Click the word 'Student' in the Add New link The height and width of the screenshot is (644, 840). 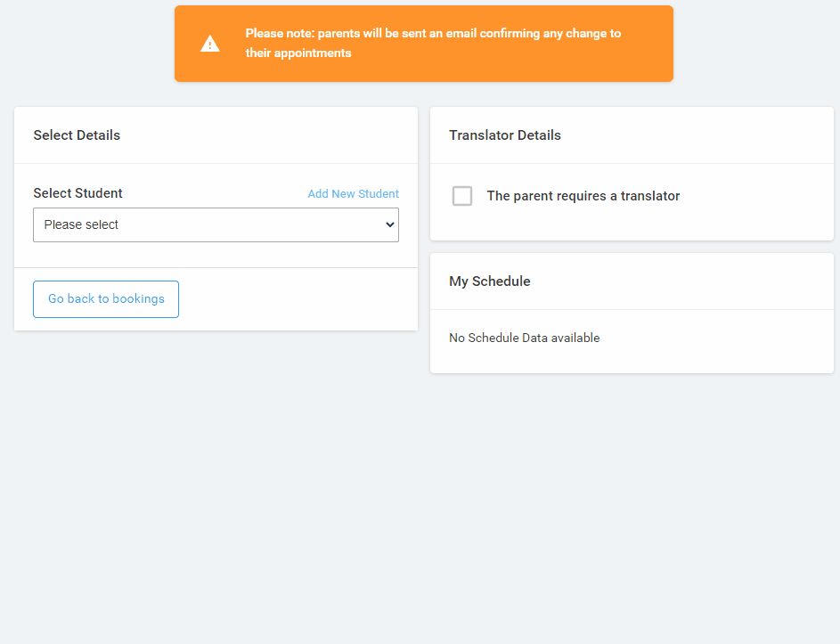379,193
